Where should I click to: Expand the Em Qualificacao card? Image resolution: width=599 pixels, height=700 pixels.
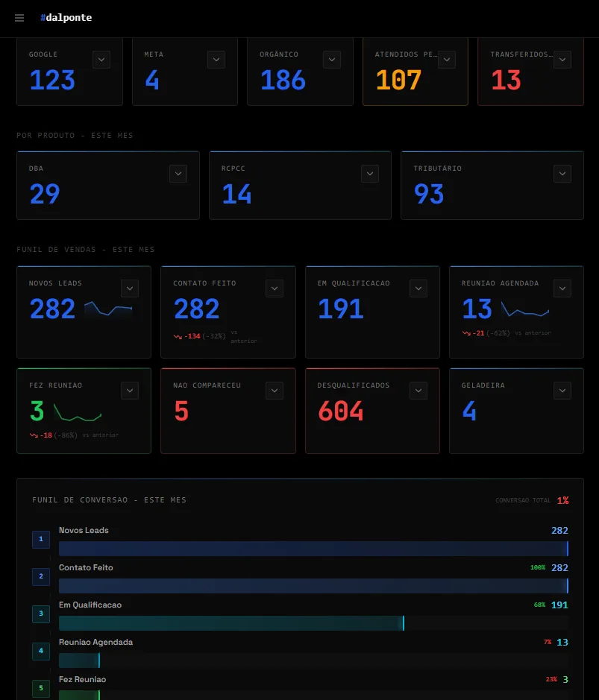tap(418, 288)
